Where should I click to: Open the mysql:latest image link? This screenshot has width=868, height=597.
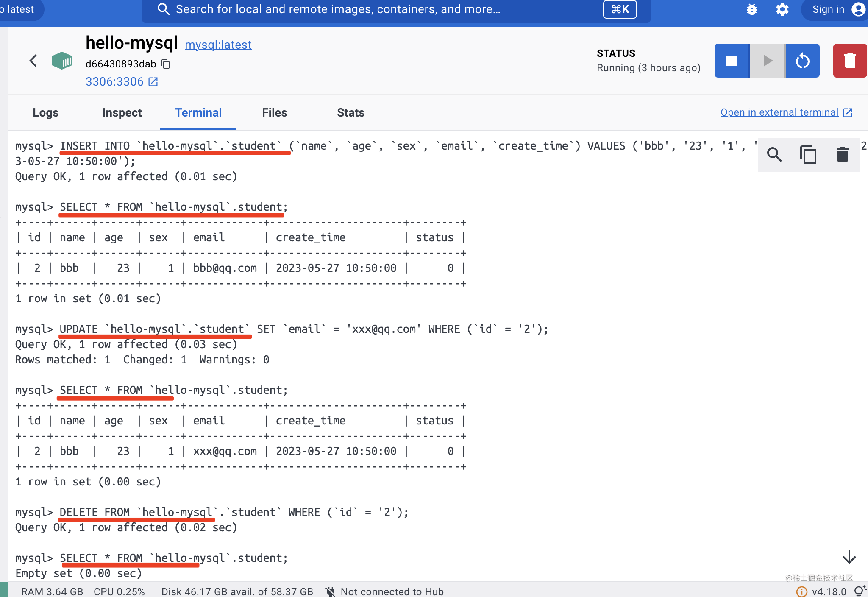coord(218,45)
